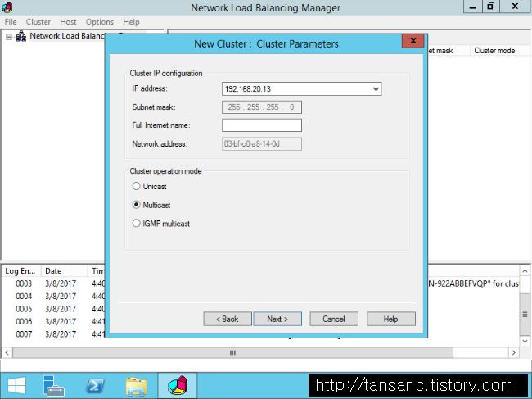Select log entry 0006
The width and height of the screenshot is (532, 399).
24,321
